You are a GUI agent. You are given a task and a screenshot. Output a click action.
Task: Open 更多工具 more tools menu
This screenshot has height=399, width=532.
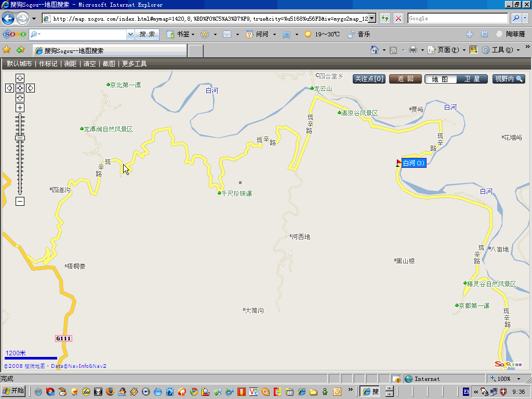[x=134, y=64]
